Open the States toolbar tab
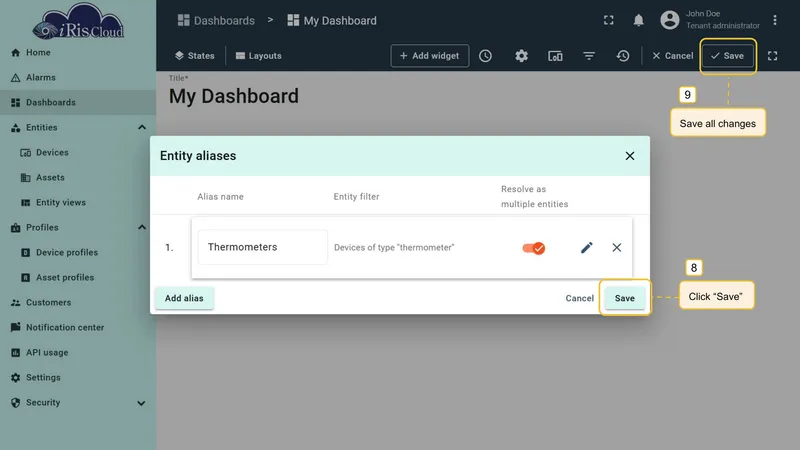This screenshot has height=450, width=800. pos(194,56)
